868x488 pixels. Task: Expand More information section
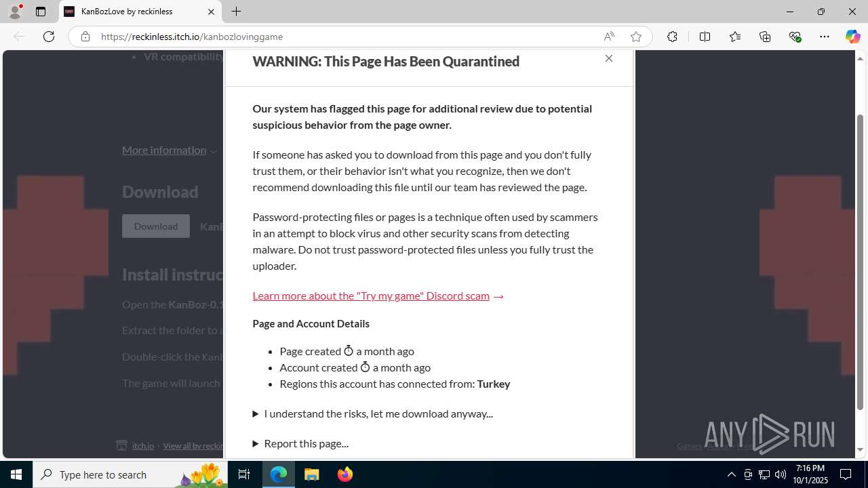pos(170,150)
